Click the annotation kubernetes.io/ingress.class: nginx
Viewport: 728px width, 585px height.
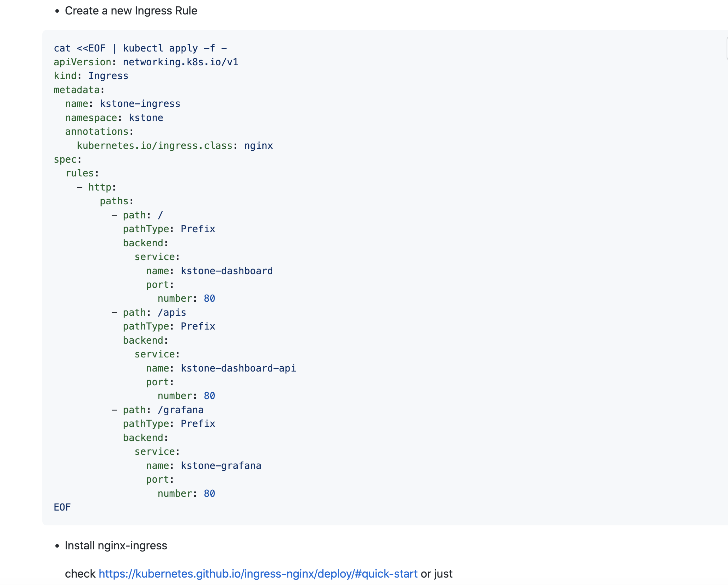coord(175,145)
